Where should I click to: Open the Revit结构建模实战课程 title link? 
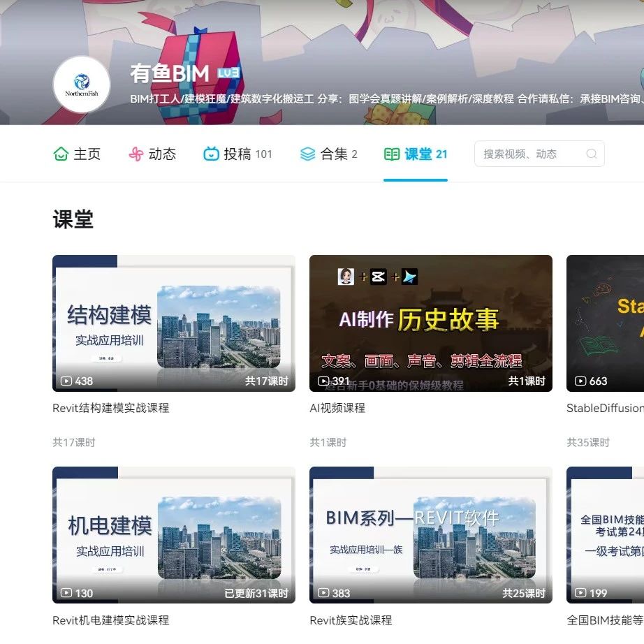(111, 408)
